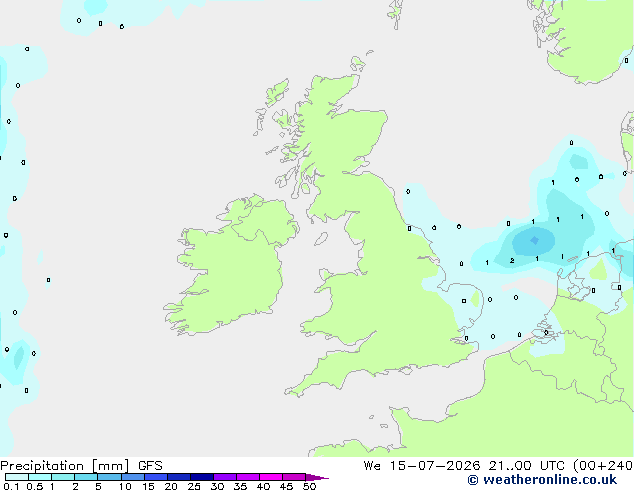
Task: Select the 30–35 mm purple swatch
Action: coord(225,477)
